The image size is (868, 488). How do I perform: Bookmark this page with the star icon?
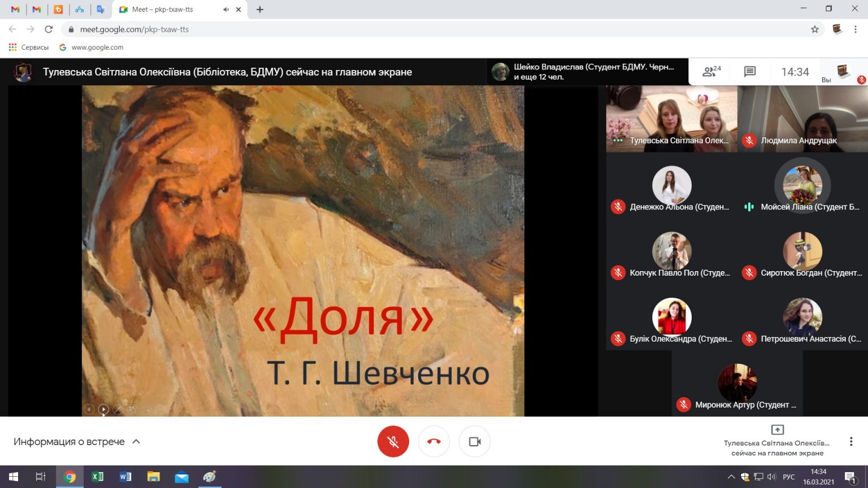tap(814, 29)
